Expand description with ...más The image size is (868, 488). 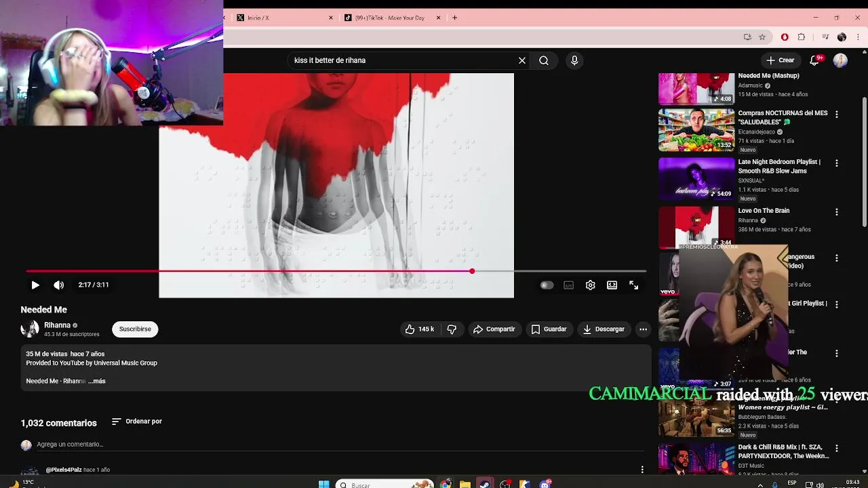pyautogui.click(x=96, y=381)
